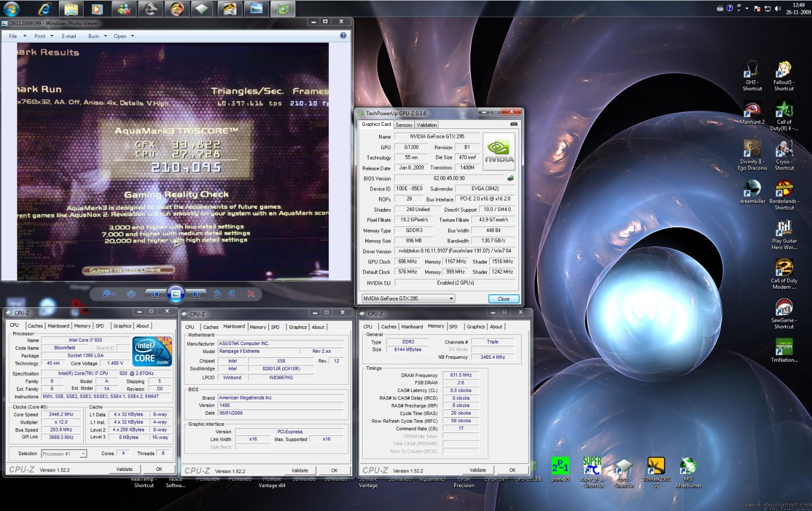Open the File menu in Photo Viewer
Viewport: 812px width, 511px height.
pyautogui.click(x=17, y=36)
